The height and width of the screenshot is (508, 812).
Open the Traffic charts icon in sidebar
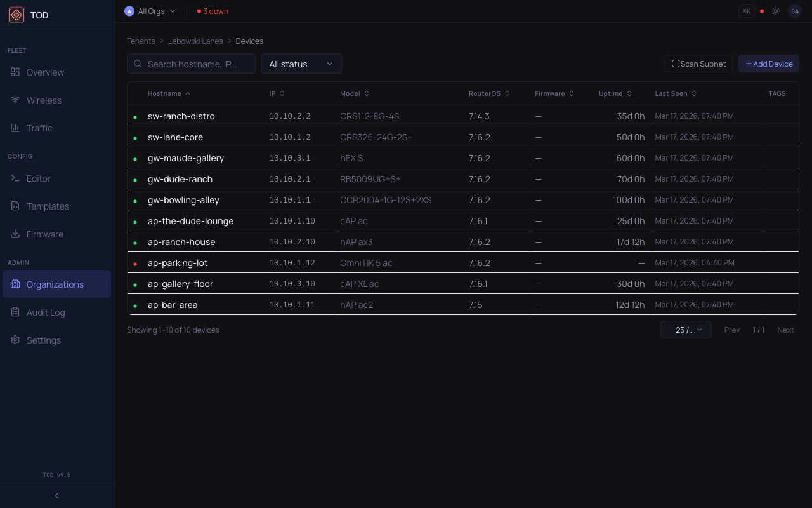pyautogui.click(x=15, y=128)
